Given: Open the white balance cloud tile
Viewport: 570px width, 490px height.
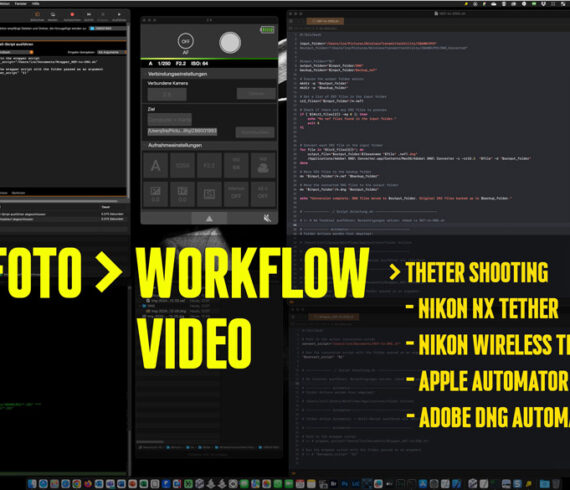Looking at the screenshot, I should point(263,166).
